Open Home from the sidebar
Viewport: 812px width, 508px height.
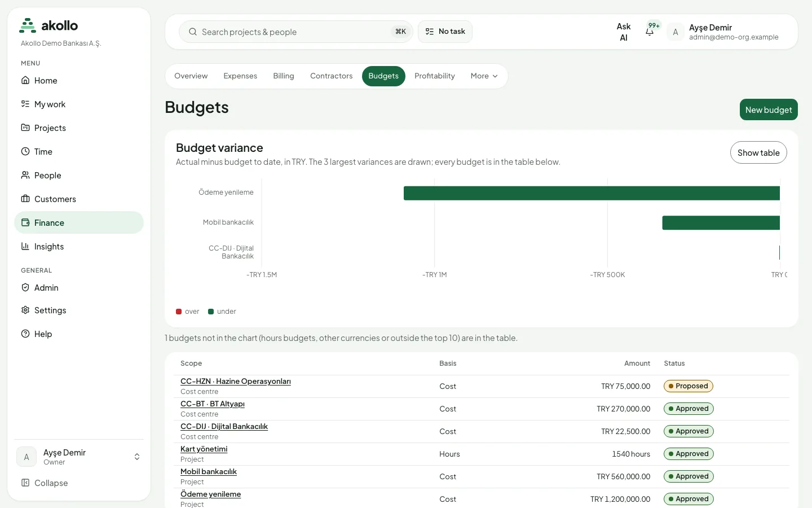point(79,81)
